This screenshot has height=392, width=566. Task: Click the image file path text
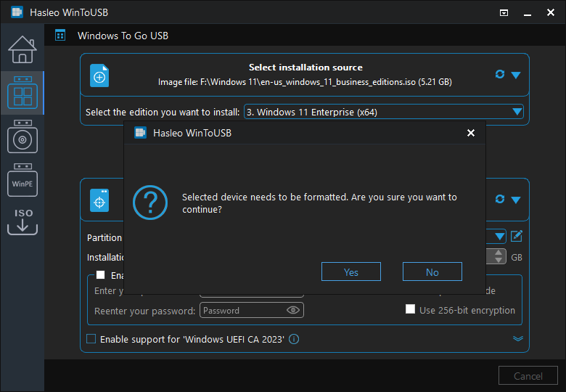305,82
